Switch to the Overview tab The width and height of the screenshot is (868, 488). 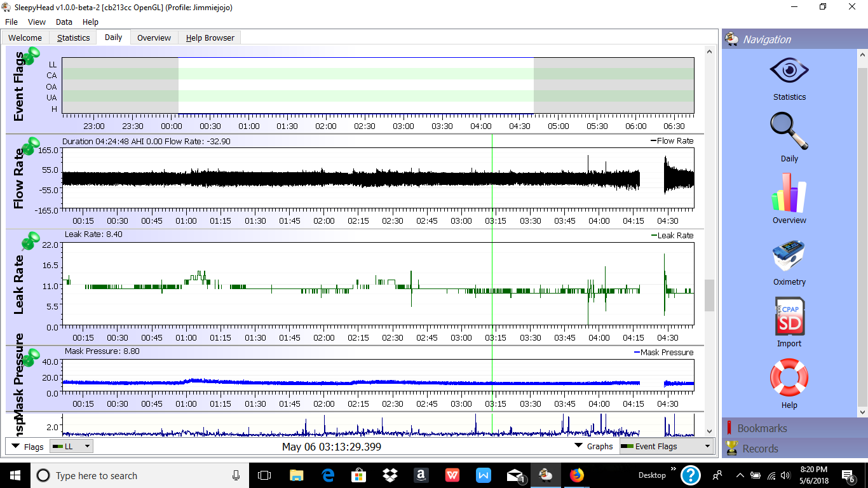[x=154, y=37]
